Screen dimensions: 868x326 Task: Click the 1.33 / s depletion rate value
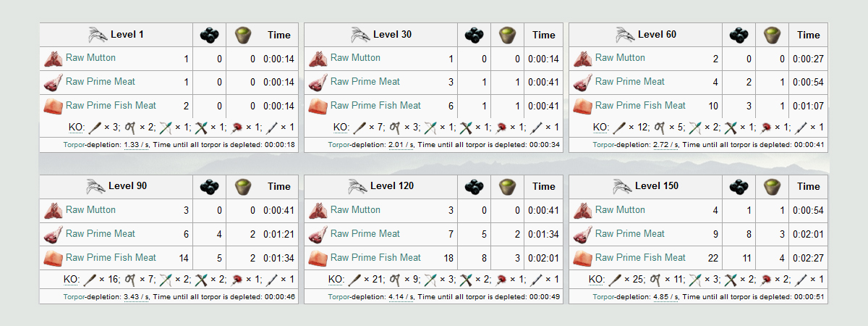[x=137, y=145]
